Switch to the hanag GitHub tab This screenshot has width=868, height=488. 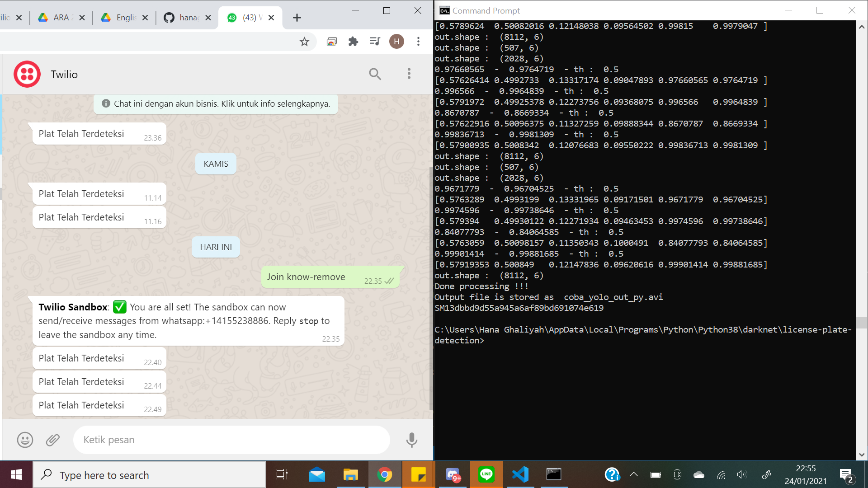tap(185, 18)
